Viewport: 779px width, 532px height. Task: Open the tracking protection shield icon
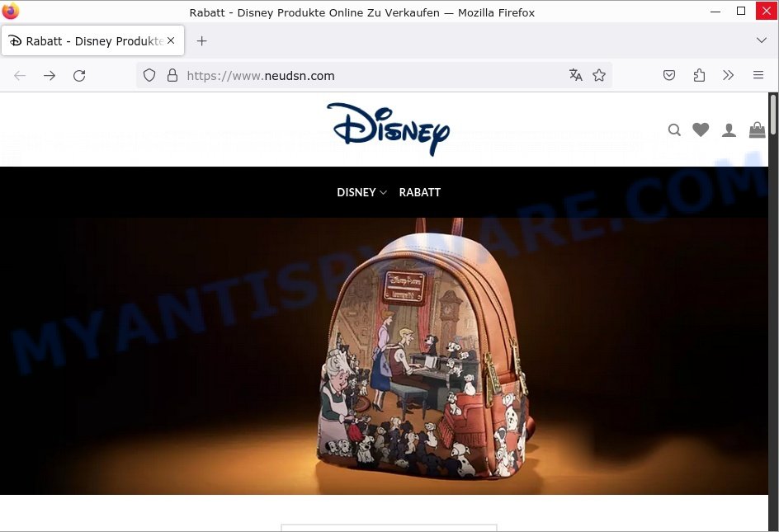tap(149, 76)
